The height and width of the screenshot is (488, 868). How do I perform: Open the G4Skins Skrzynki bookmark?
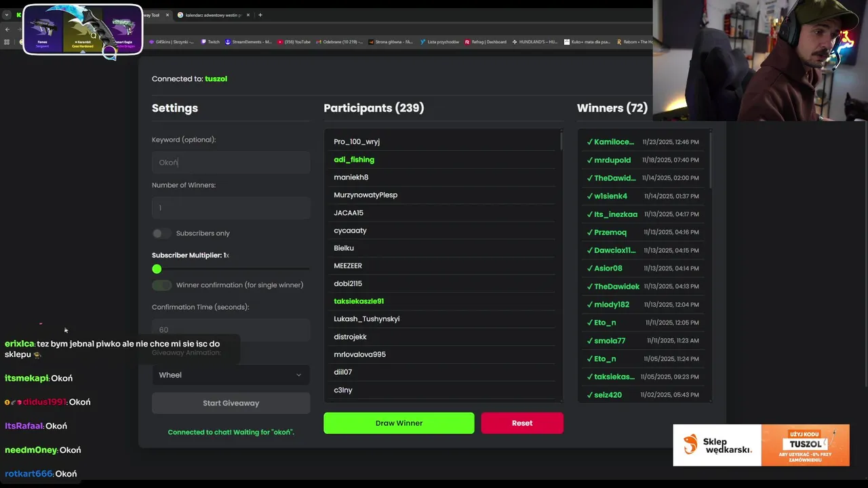pyautogui.click(x=171, y=42)
